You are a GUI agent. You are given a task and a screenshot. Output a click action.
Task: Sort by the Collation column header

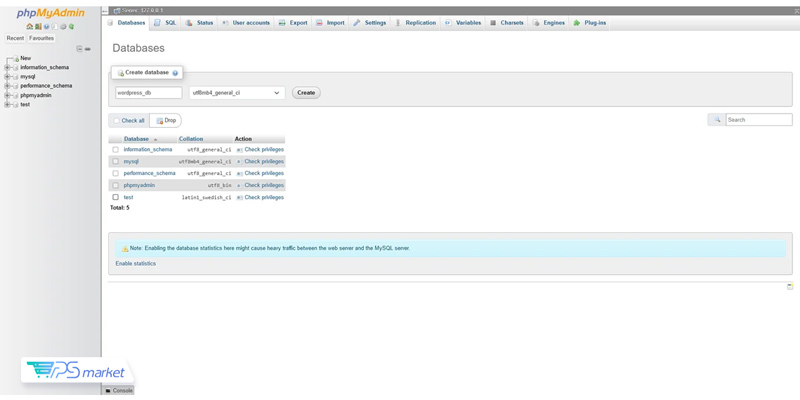191,139
